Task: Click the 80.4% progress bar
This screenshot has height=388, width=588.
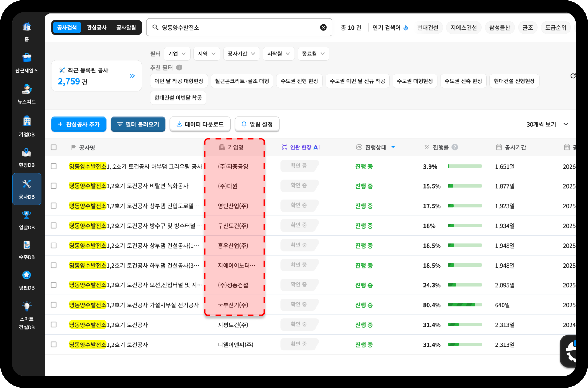Action: click(x=465, y=305)
